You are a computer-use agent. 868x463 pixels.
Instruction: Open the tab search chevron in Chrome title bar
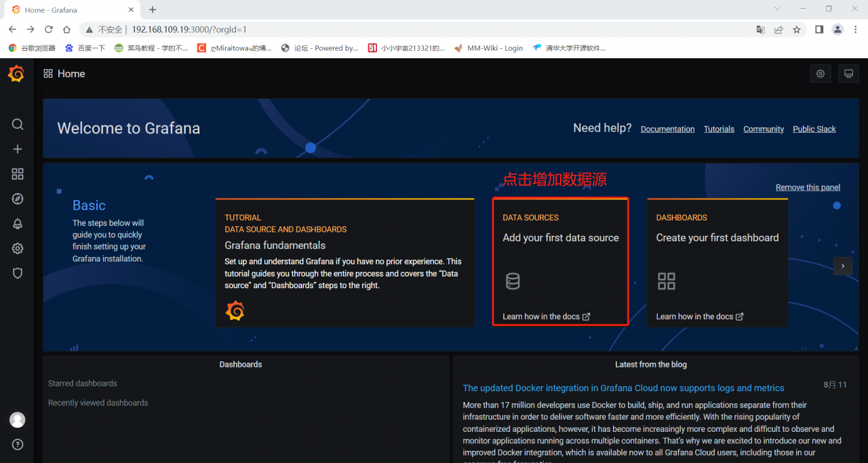tap(777, 9)
